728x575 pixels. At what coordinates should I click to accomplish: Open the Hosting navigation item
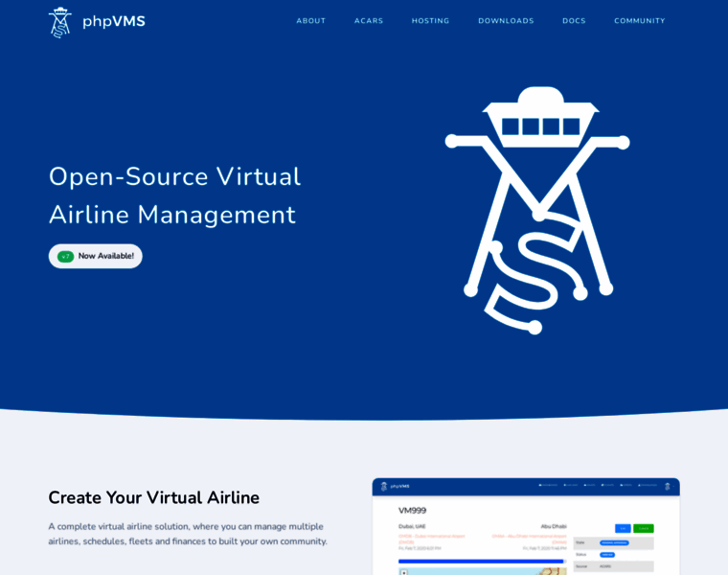tap(430, 21)
